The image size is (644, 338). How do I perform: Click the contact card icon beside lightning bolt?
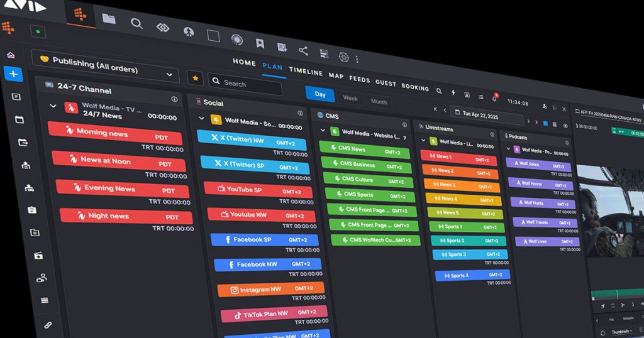[467, 95]
